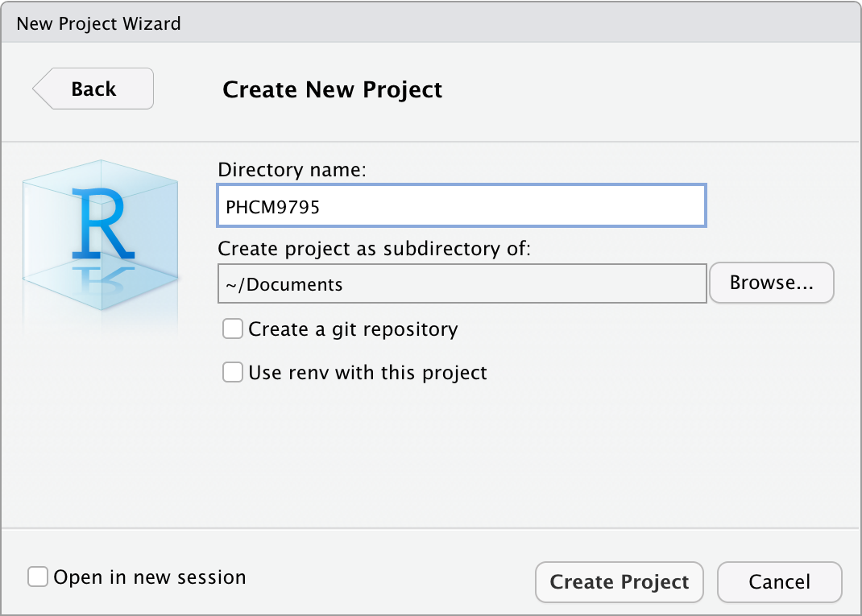Screen dimensions: 862x616
Task: Click the "Create New Project" heading
Action: pos(332,89)
